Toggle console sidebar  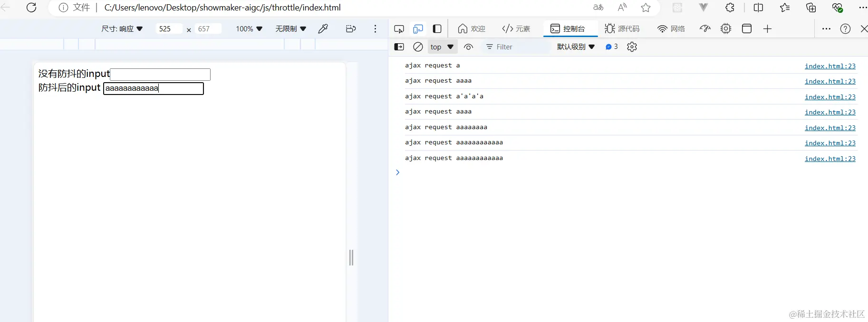click(399, 47)
